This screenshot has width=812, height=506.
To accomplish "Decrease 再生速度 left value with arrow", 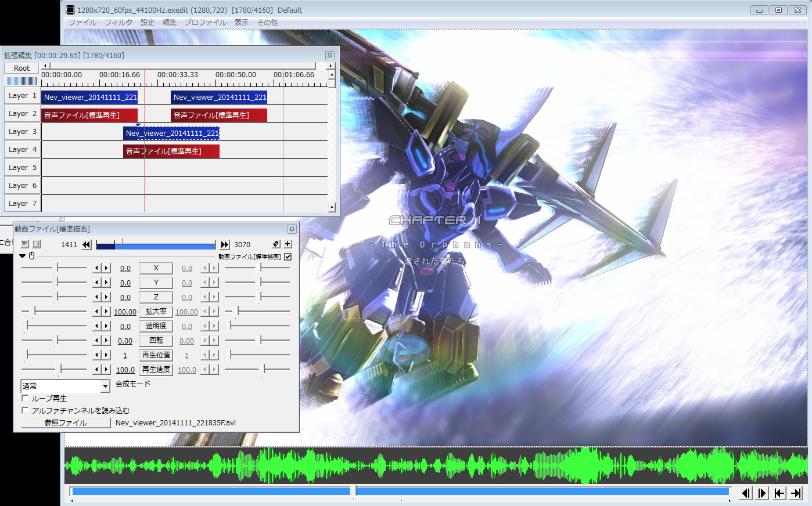I will coord(97,370).
